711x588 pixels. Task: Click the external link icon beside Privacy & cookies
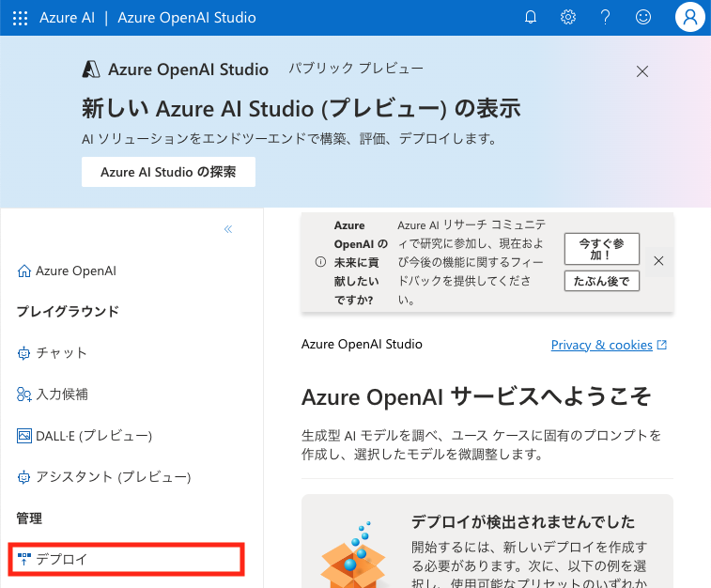[x=662, y=345]
